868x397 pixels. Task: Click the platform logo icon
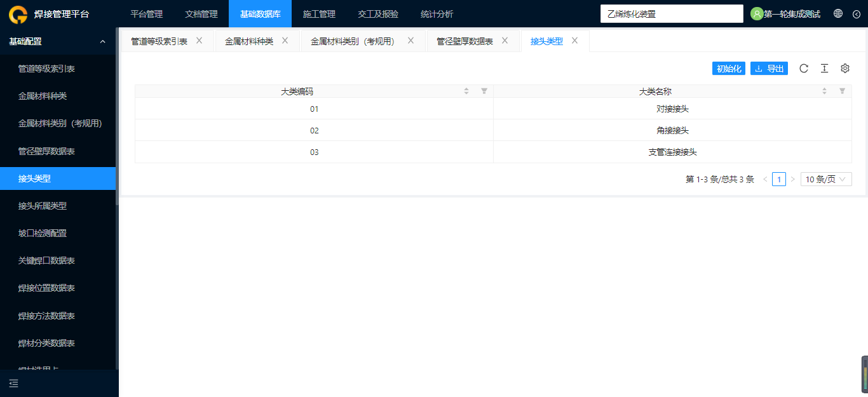click(18, 13)
